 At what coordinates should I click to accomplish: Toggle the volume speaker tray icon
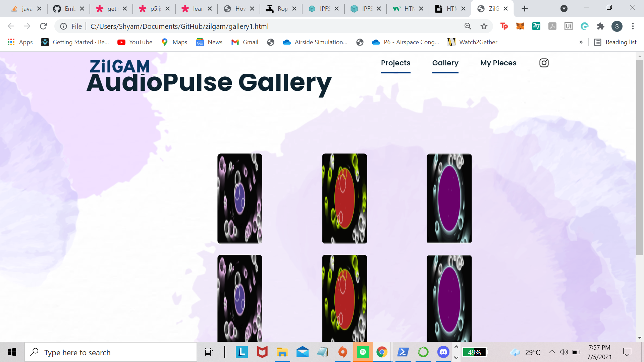click(x=564, y=352)
